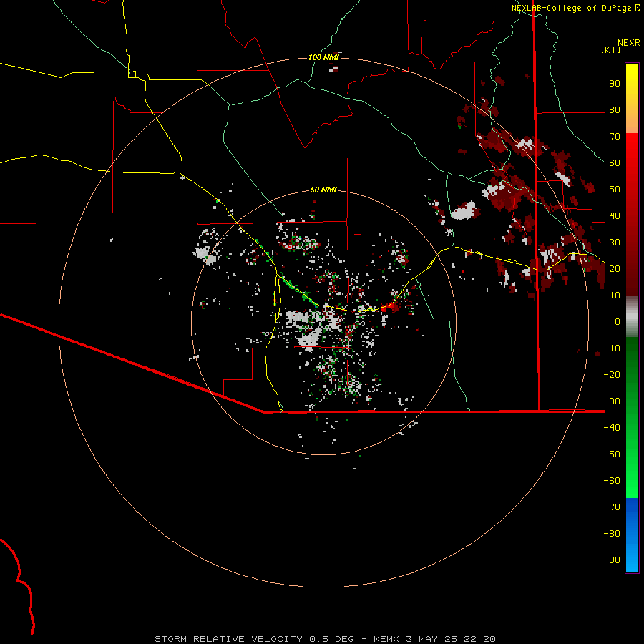This screenshot has width=644, height=644.
Task: Click the 40 value on the velocity scale
Action: click(615, 215)
